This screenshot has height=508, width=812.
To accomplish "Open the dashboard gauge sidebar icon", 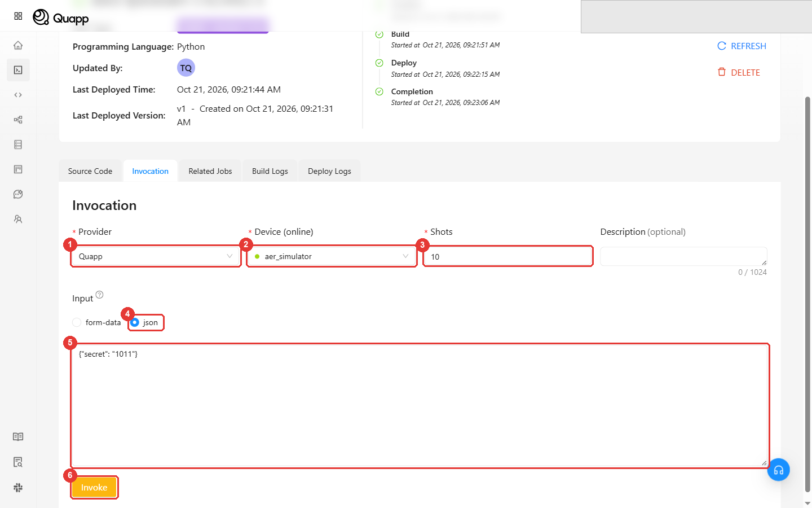I will click(x=18, y=194).
